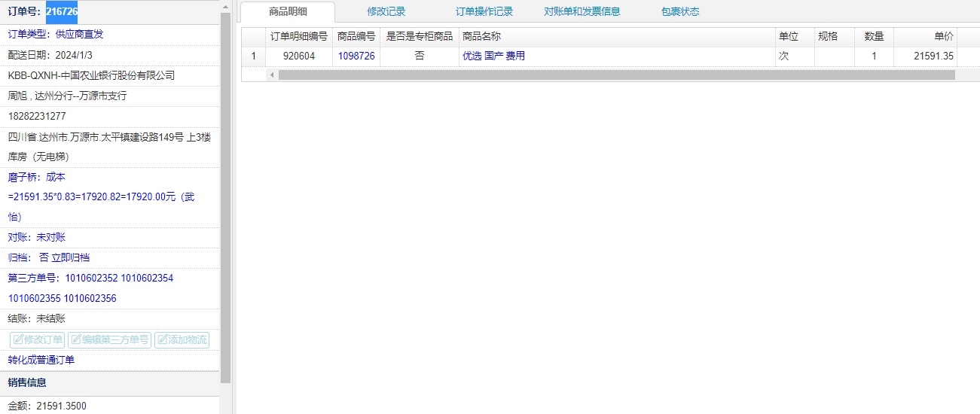Click the 是否是专柜商品 column header
Screen dimensions: 980x414
click(x=420, y=36)
